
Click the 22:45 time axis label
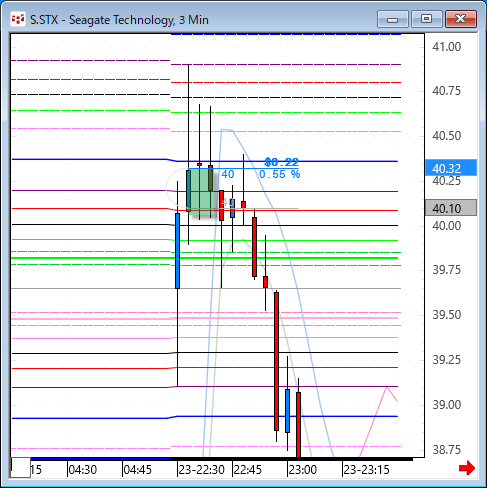point(247,470)
